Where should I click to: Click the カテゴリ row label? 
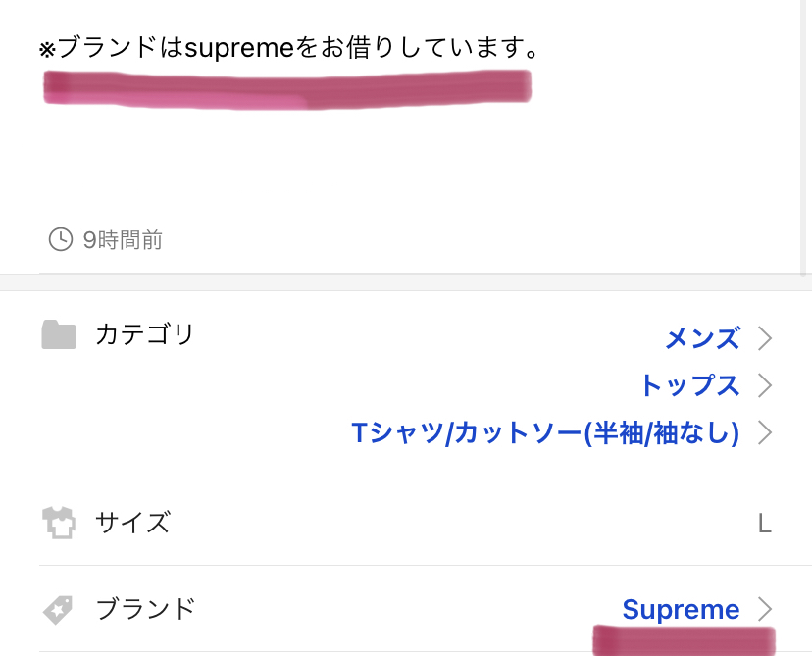click(145, 335)
